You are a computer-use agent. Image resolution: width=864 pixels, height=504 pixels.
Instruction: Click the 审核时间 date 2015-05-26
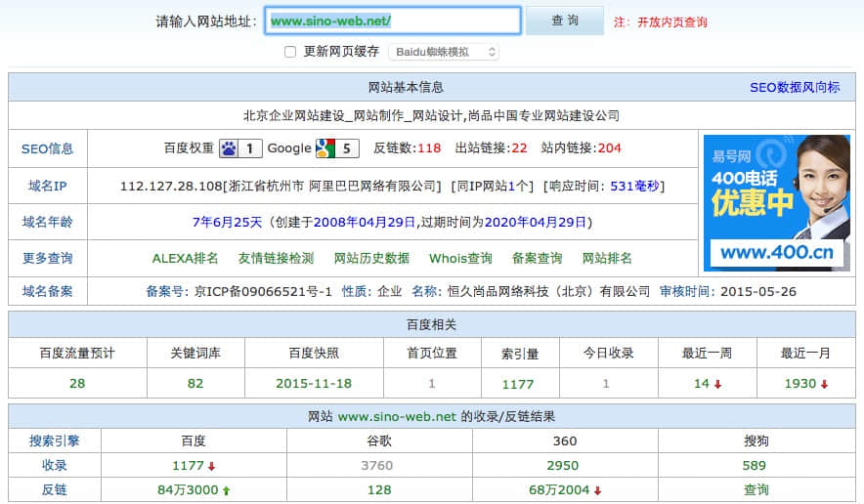758,291
